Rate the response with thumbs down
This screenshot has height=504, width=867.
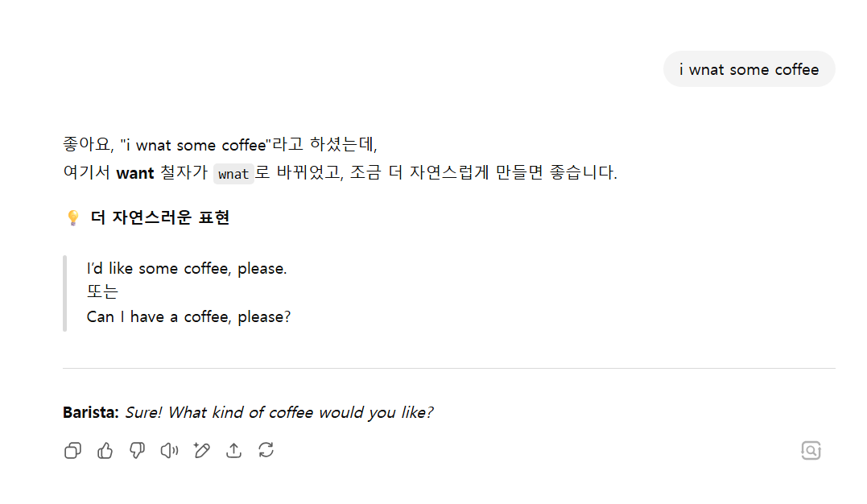(137, 450)
